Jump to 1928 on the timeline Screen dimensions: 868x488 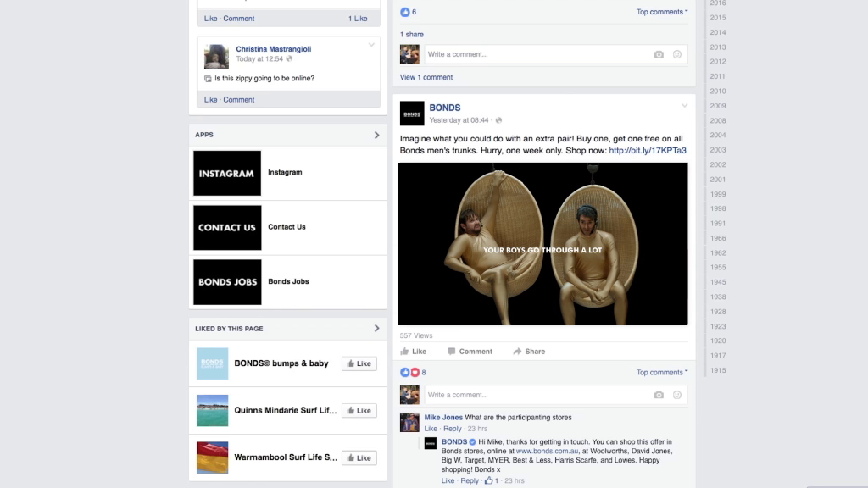click(717, 312)
